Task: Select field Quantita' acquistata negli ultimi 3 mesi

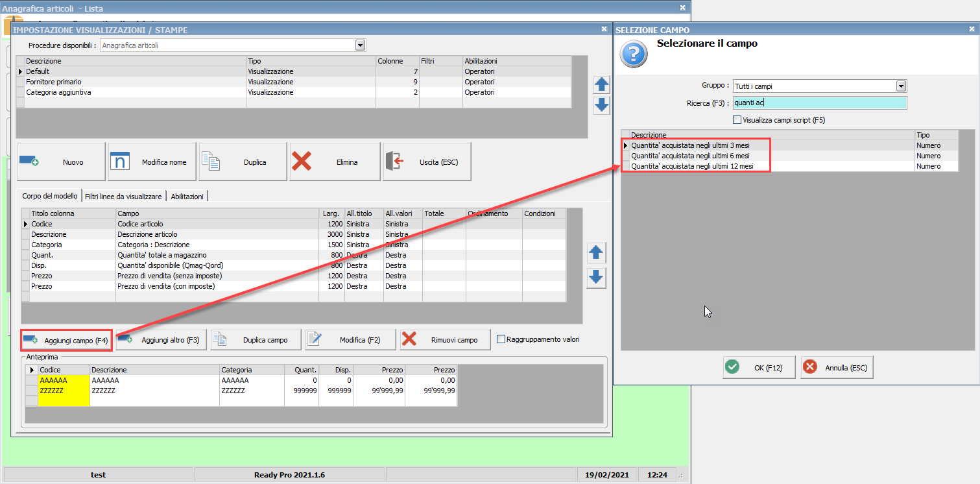Action: (789, 145)
